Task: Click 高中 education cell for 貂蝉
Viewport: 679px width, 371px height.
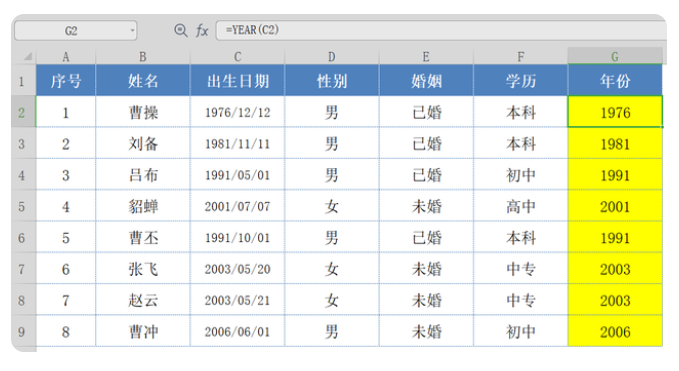Action: coord(521,206)
